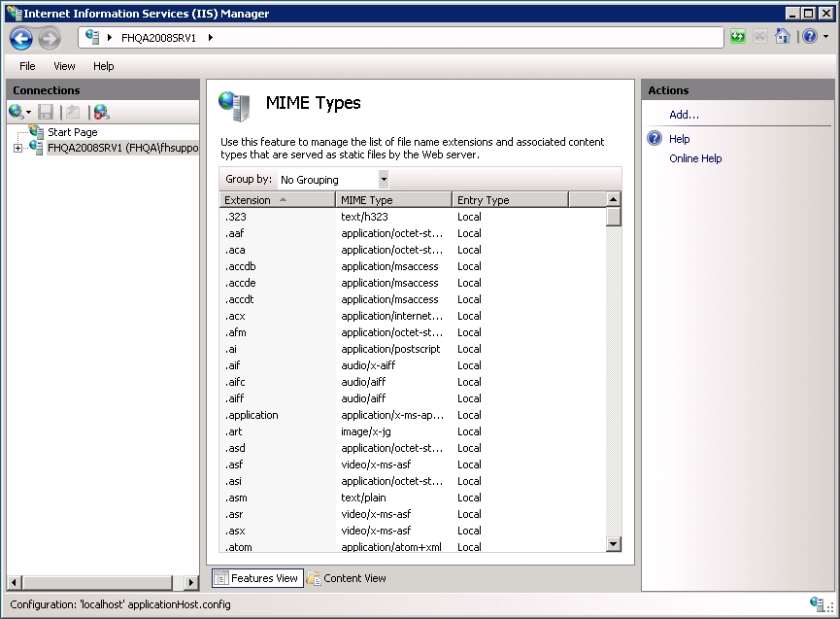Open the help toolbar dropdown arrow
The height and width of the screenshot is (619, 840).
(x=825, y=37)
